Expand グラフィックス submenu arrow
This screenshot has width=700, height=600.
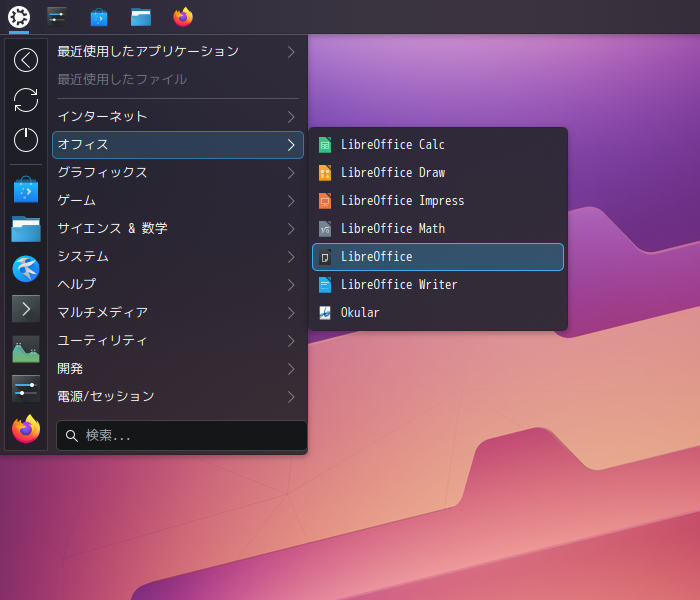coord(291,173)
